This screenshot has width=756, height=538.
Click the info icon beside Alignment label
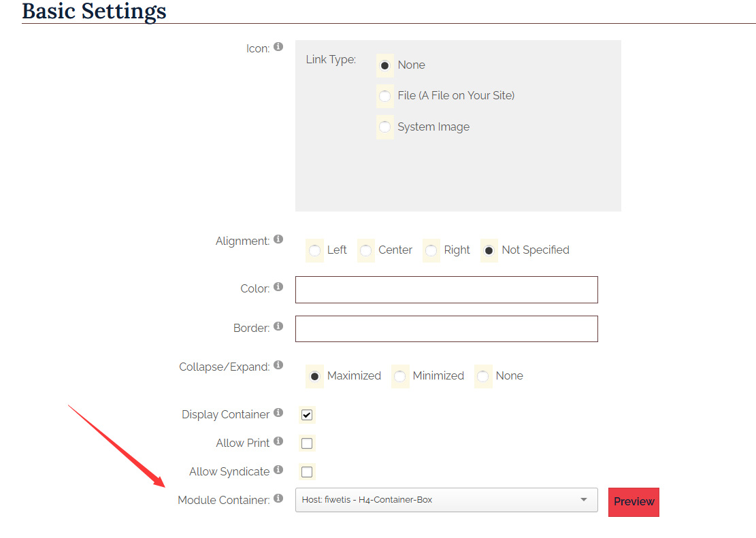(278, 239)
